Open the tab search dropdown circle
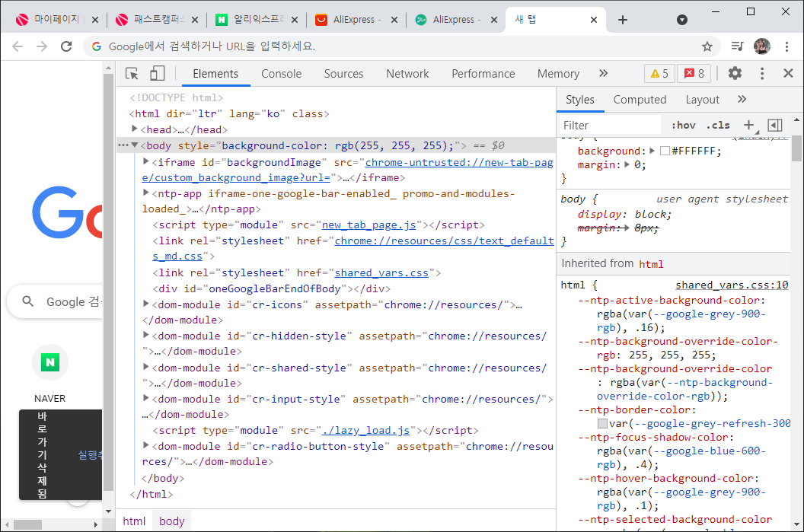Image resolution: width=804 pixels, height=532 pixels. 682,20
